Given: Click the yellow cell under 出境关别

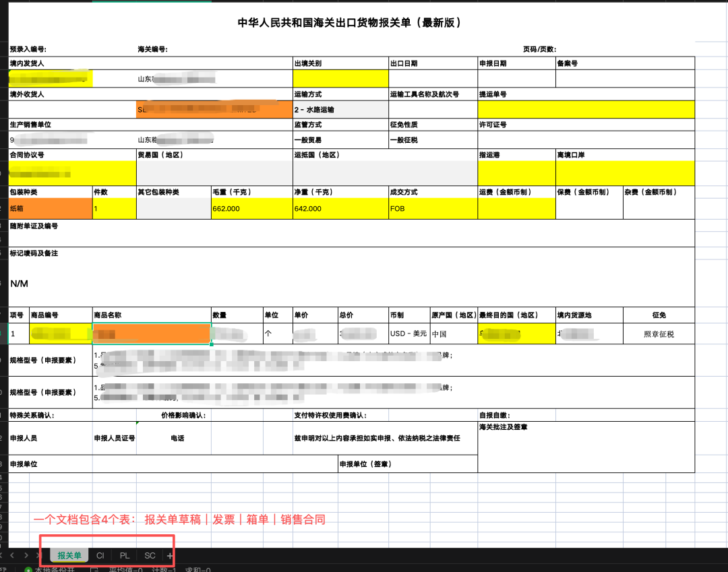Looking at the screenshot, I should pyautogui.click(x=341, y=78).
